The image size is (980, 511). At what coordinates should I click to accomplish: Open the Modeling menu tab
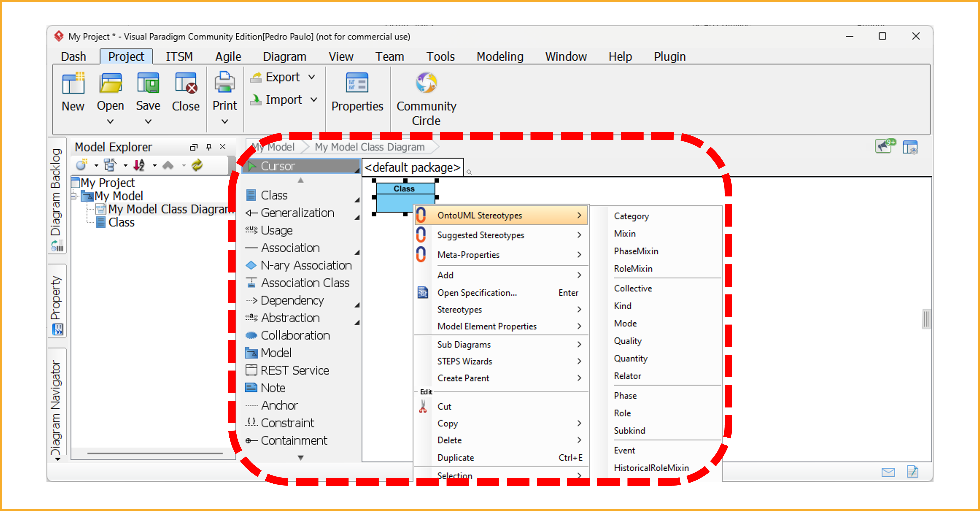coord(500,57)
